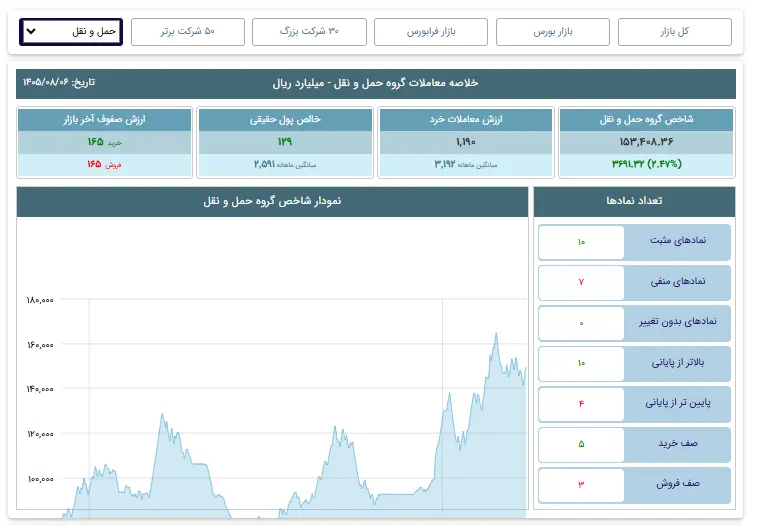Click the date text ۱۴۰۵/۰۸/۰۶
The height and width of the screenshot is (526, 760).
coord(46,82)
